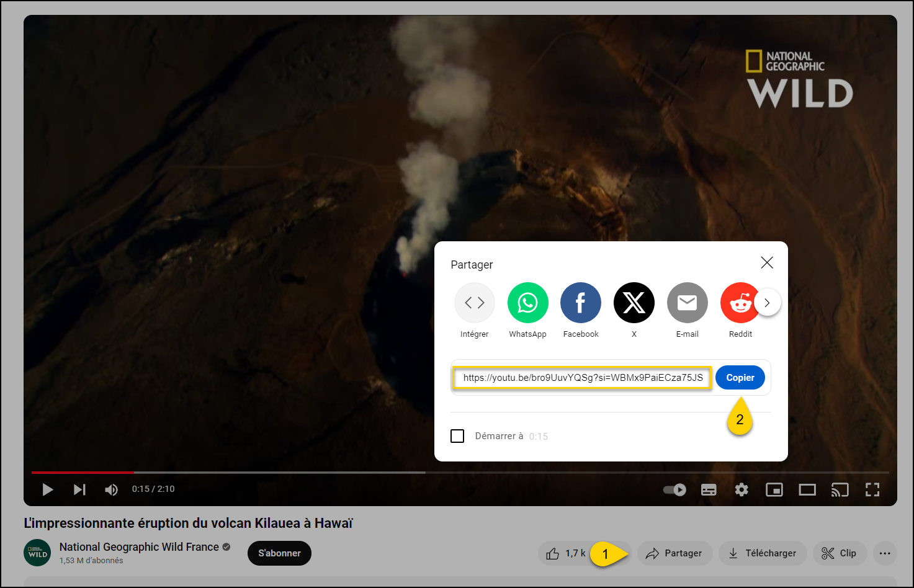Skip to the next video

pyautogui.click(x=79, y=489)
